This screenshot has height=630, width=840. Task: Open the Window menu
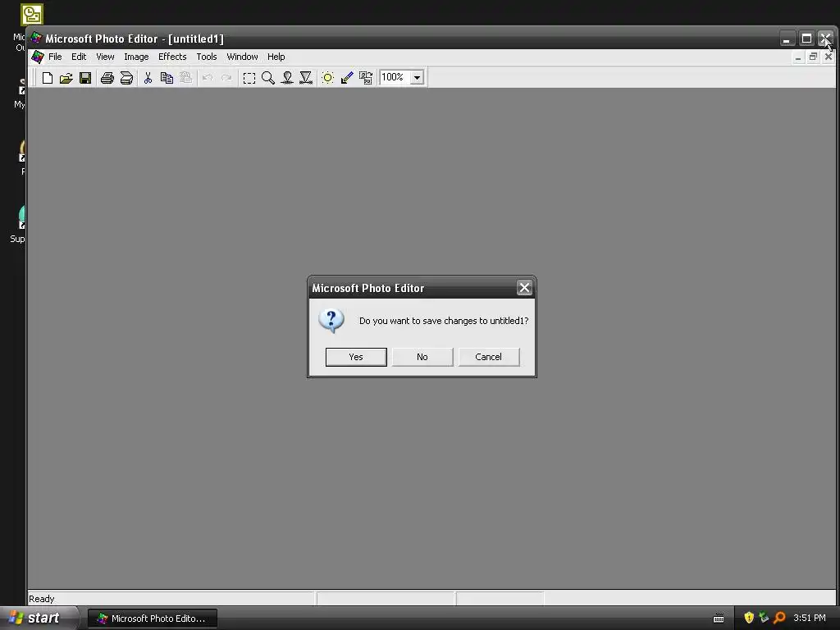[242, 57]
